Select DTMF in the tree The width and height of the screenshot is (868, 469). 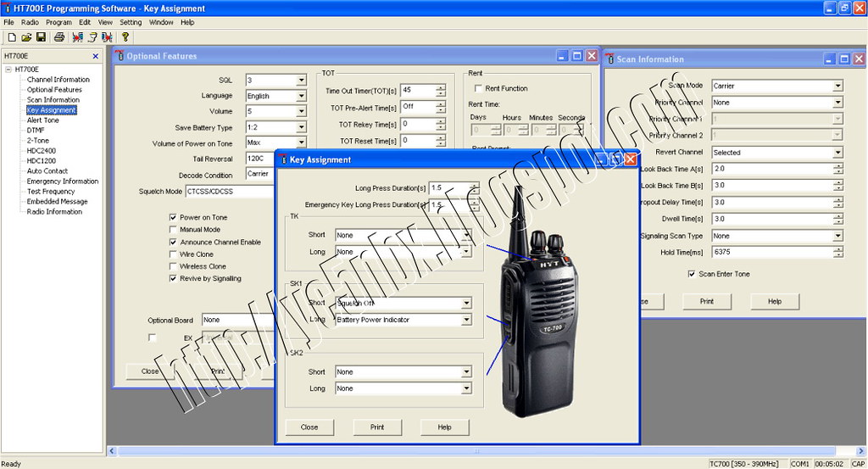click(x=36, y=130)
